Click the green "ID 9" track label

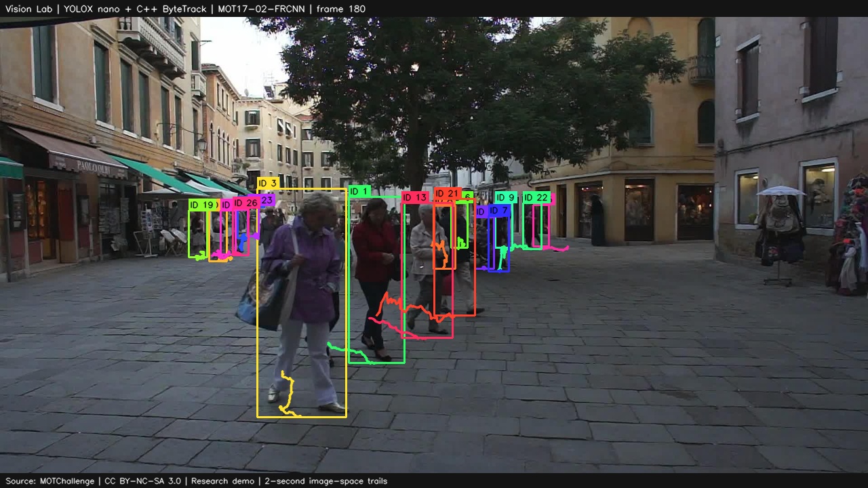point(506,198)
